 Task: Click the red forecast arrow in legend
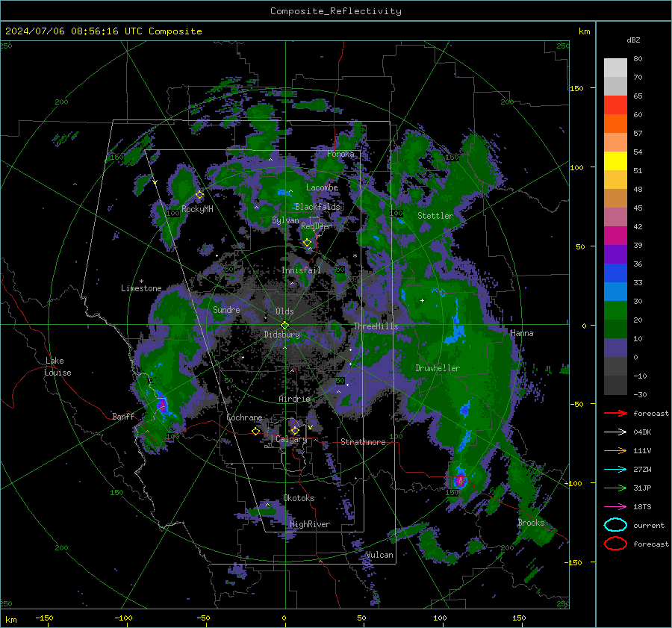pos(615,413)
